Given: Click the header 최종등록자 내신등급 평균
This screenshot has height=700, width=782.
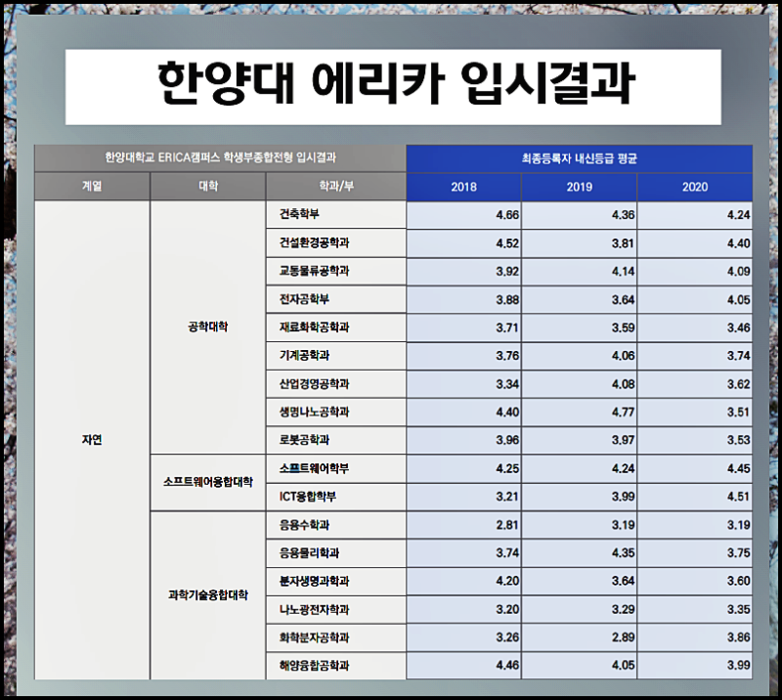Looking at the screenshot, I should [579, 158].
